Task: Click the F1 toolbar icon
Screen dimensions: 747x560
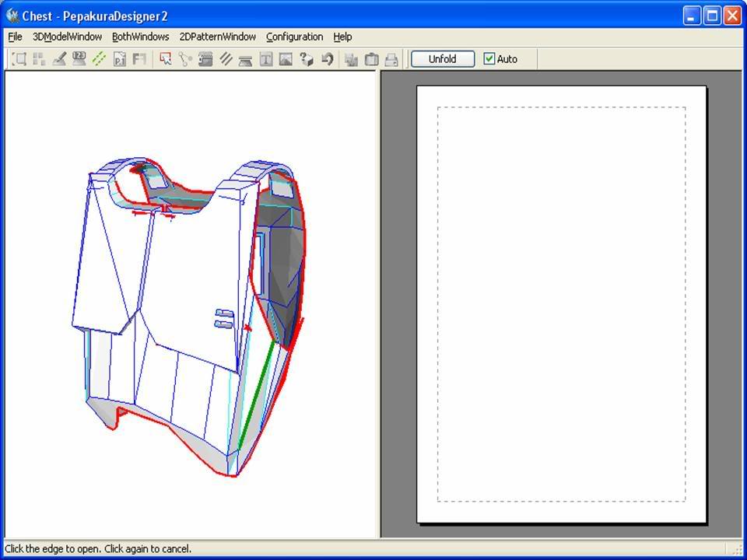Action: [139, 59]
